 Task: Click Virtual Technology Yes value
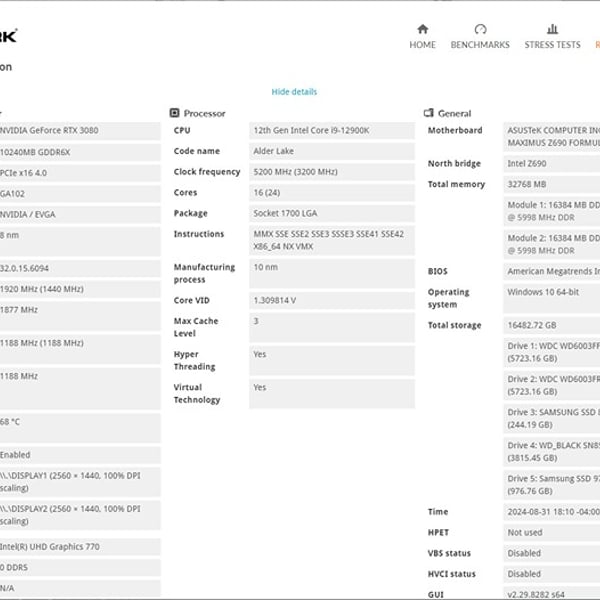click(x=332, y=394)
